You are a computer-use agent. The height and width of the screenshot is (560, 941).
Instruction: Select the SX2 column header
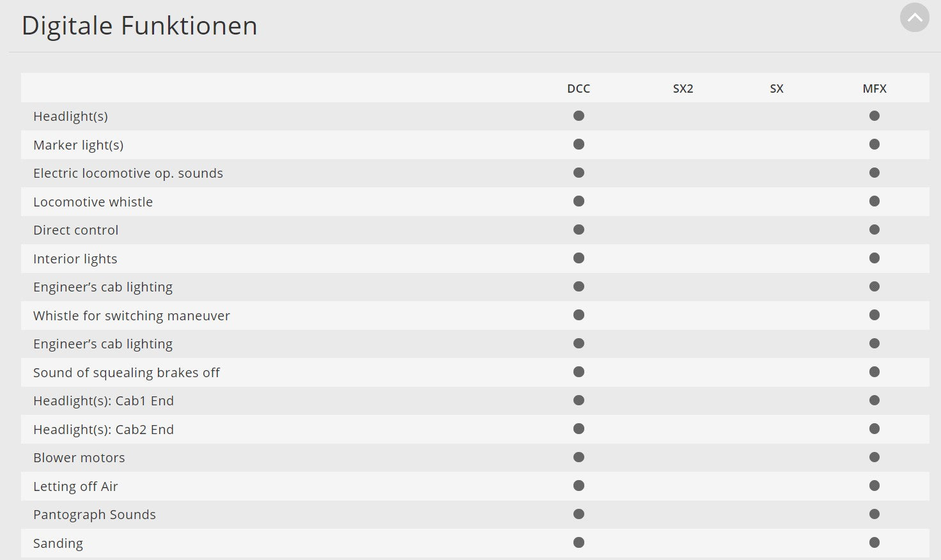(683, 89)
